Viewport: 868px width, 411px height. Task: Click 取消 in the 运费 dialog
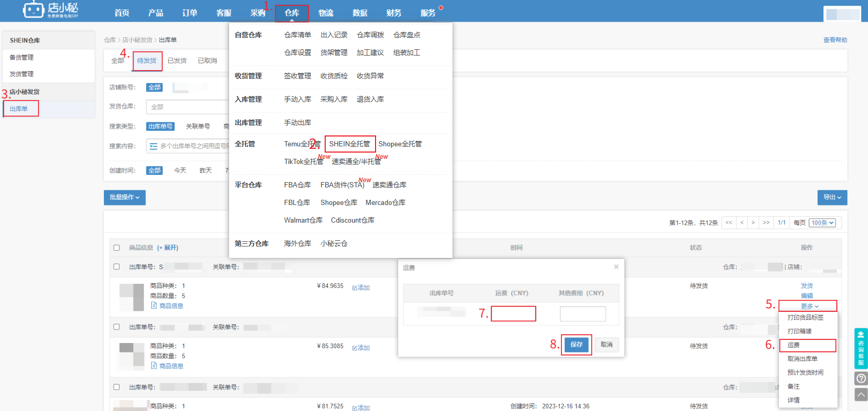click(607, 345)
